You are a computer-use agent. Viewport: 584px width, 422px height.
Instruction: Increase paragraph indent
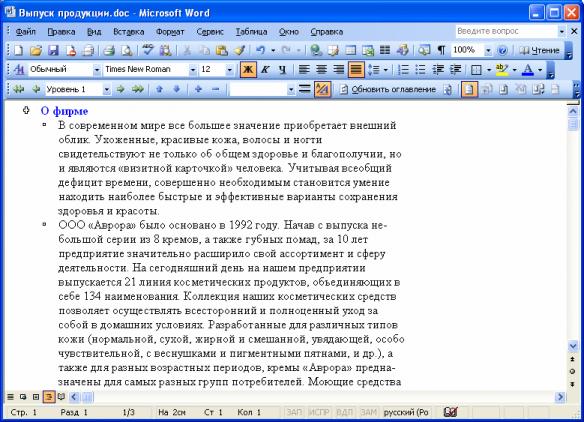[x=456, y=70]
